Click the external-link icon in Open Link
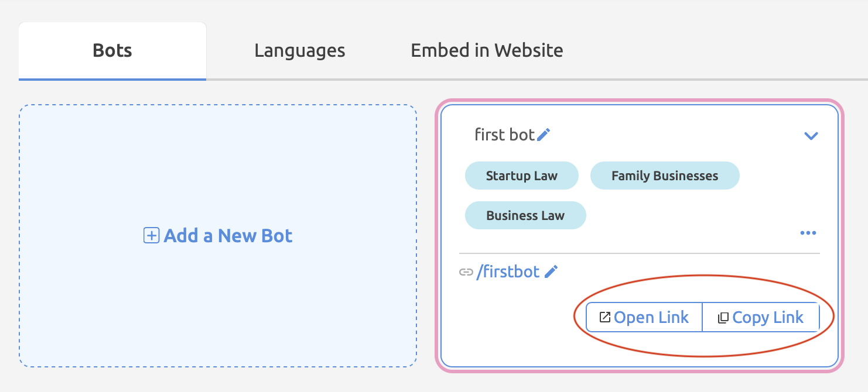The width and height of the screenshot is (868, 392). pyautogui.click(x=605, y=318)
